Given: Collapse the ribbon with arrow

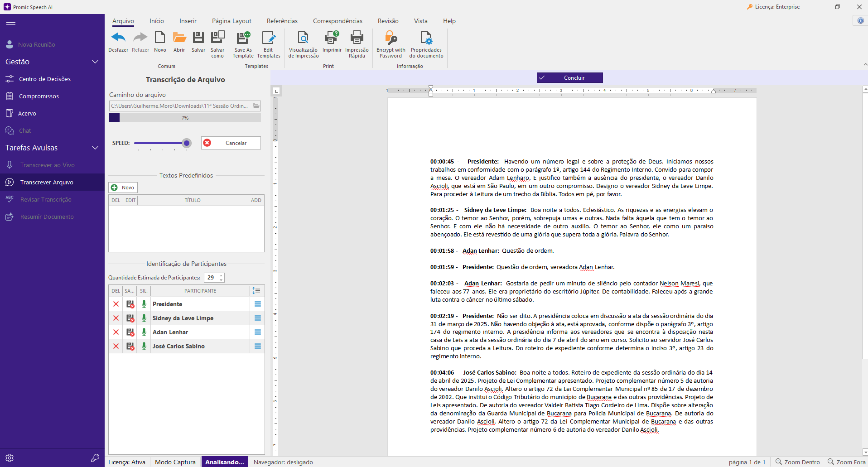Looking at the screenshot, I should 865,65.
